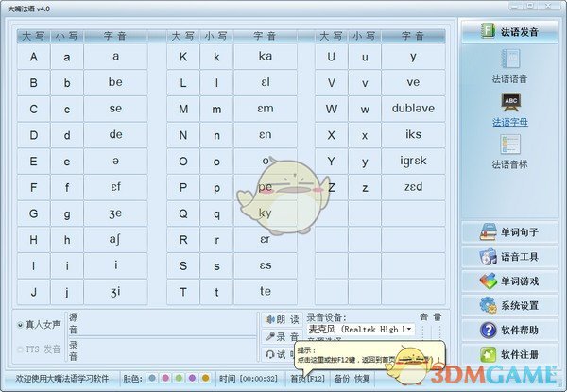Click 首页[F12] in status bar

pyautogui.click(x=307, y=378)
